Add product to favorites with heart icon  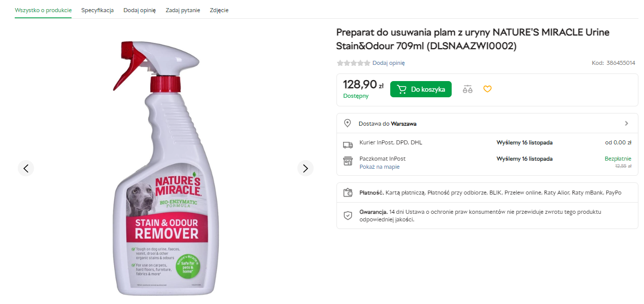[487, 89]
